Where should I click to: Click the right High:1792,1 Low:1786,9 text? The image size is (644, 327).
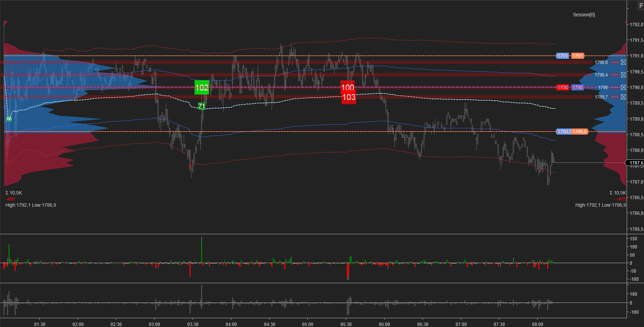coord(601,205)
